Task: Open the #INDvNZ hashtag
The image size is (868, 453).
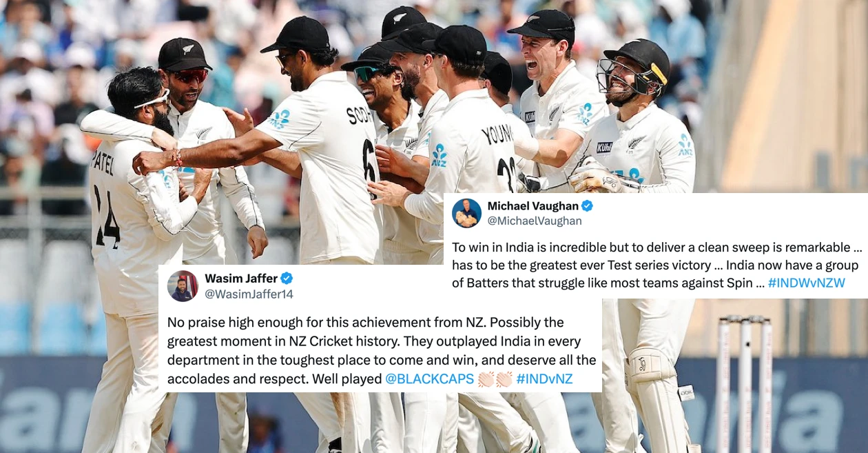Action: (x=544, y=379)
